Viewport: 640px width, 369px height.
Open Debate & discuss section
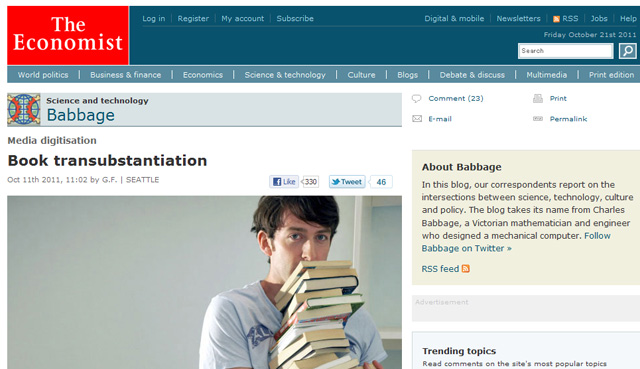[472, 75]
